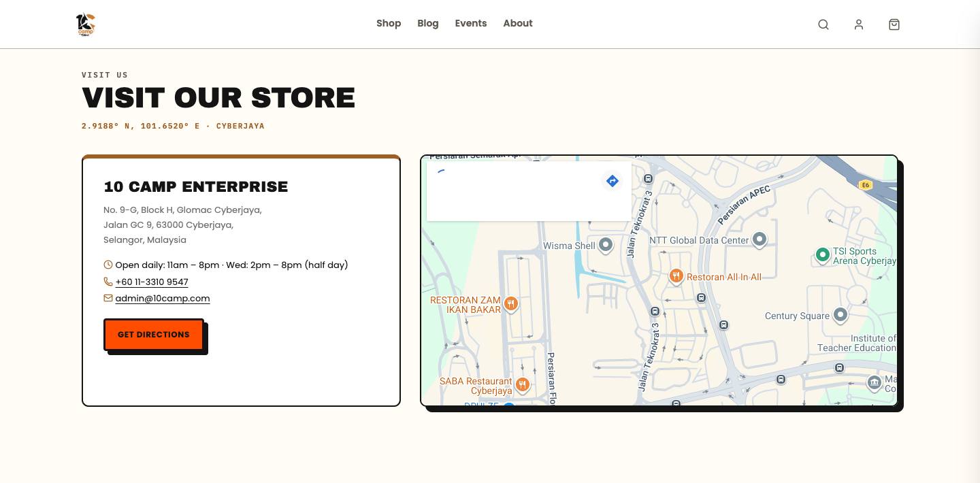This screenshot has width=980, height=483.
Task: Click the Selangor, Malaysia address line
Action: pos(145,239)
